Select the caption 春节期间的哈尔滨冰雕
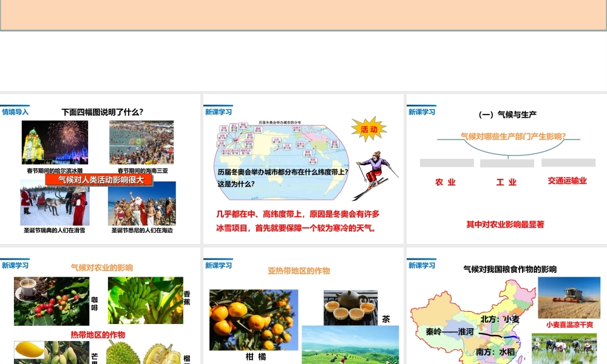Viewport: 607px width, 364px height. 55,170
